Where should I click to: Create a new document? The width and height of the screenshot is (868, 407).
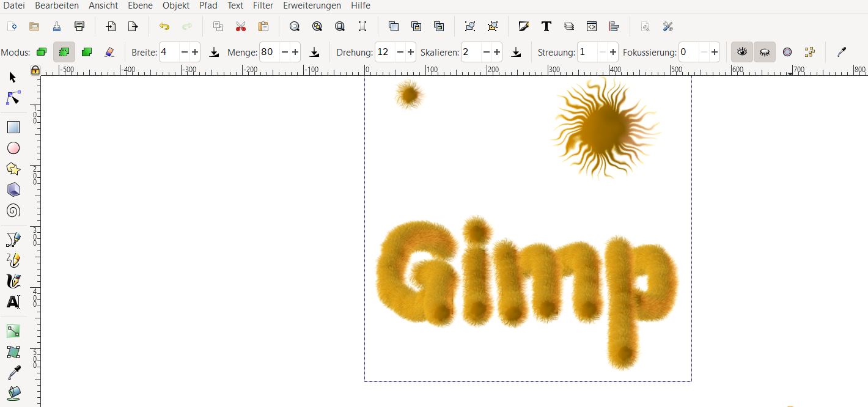click(x=12, y=26)
